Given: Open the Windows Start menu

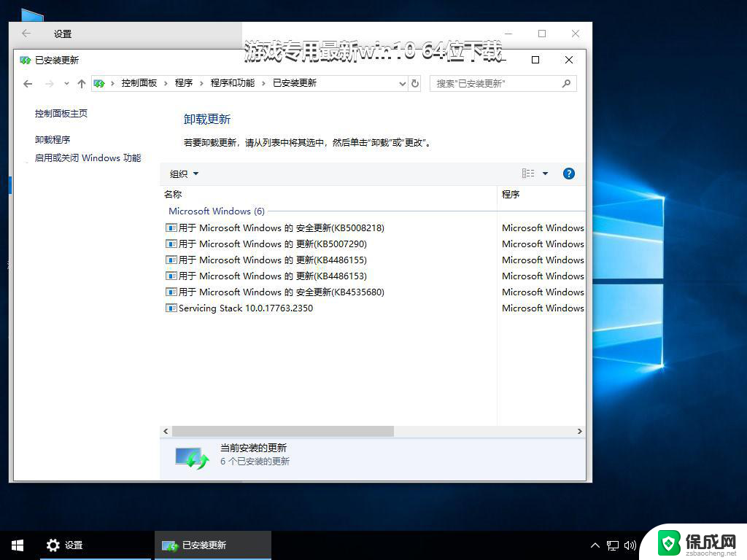Looking at the screenshot, I should click(18, 545).
